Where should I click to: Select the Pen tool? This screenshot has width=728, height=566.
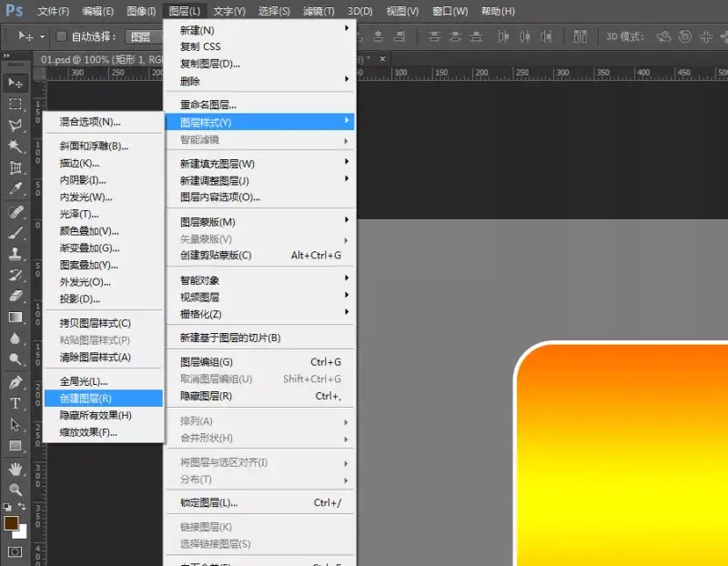pyautogui.click(x=15, y=382)
